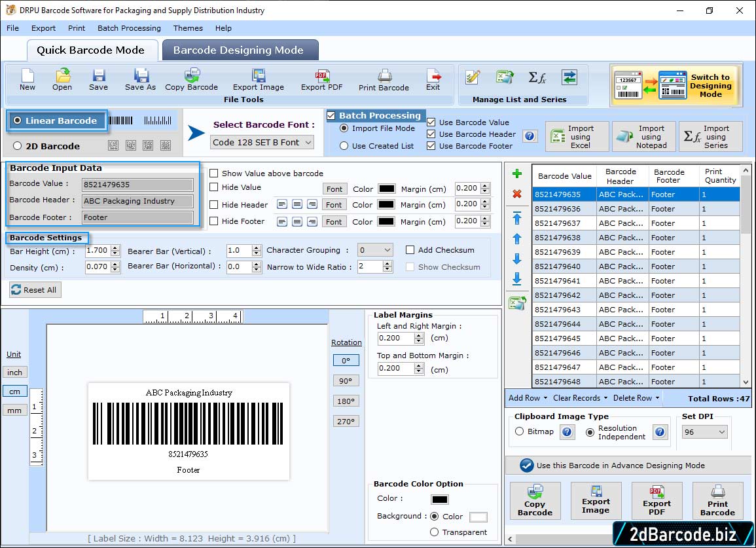Click the Save icon in File Tools
This screenshot has width=756, height=548.
98,79
